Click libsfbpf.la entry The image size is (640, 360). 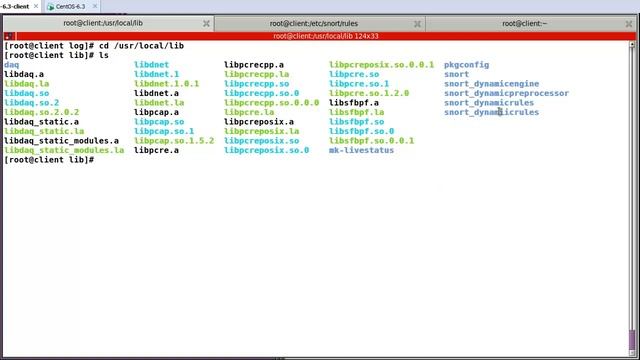tap(356, 112)
